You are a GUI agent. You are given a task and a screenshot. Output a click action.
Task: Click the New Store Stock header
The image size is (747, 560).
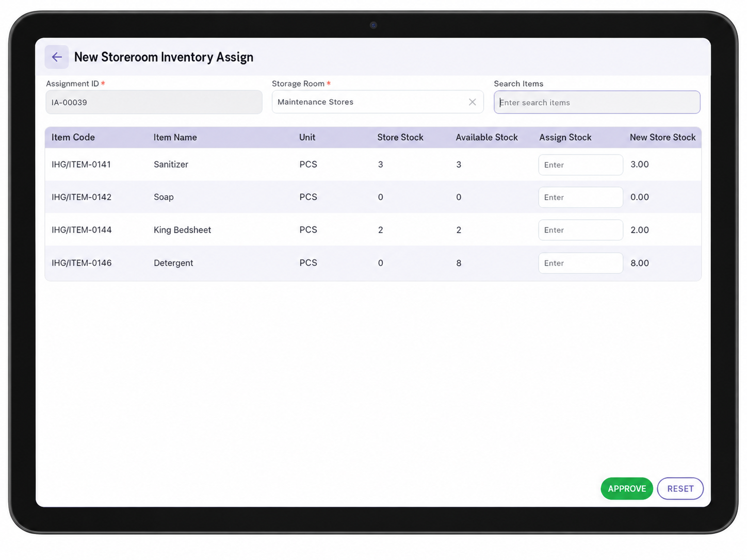pos(663,138)
